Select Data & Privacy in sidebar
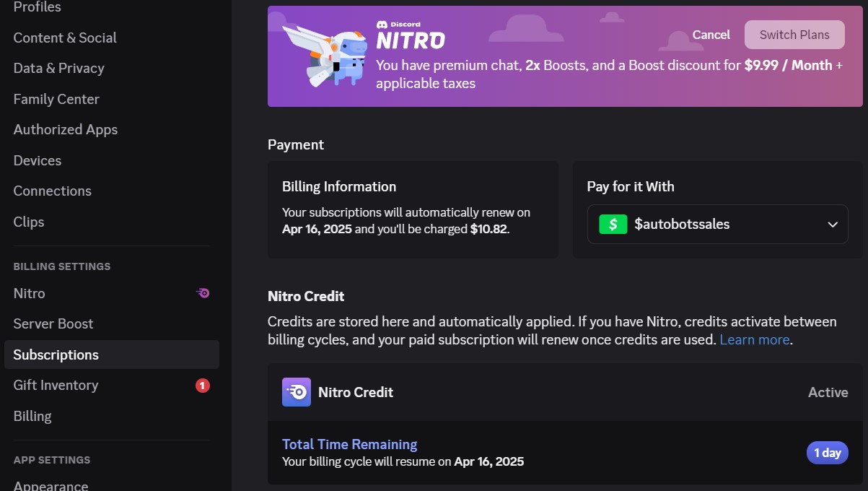Viewport: 868px width, 491px height. coord(59,68)
